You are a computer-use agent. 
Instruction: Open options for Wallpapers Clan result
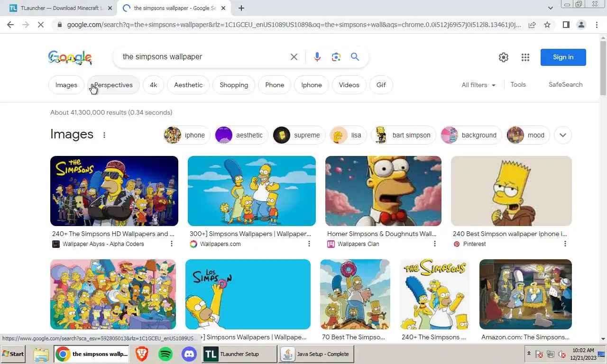point(435,244)
